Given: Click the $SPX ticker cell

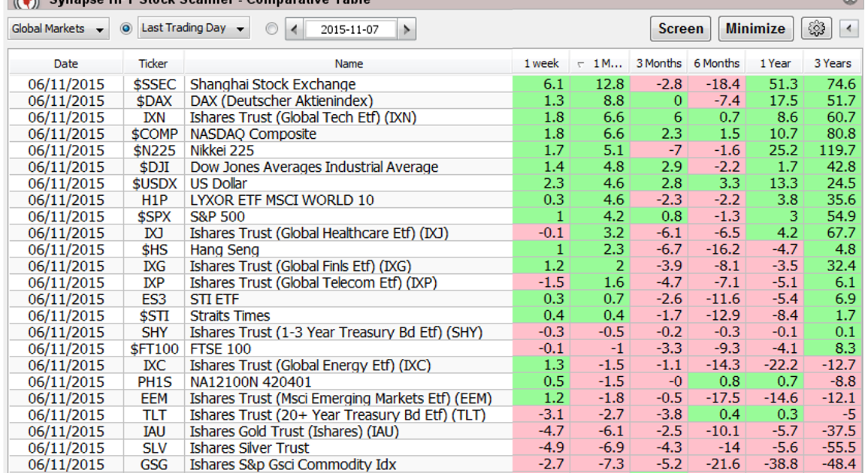Looking at the screenshot, I should 153,217.
